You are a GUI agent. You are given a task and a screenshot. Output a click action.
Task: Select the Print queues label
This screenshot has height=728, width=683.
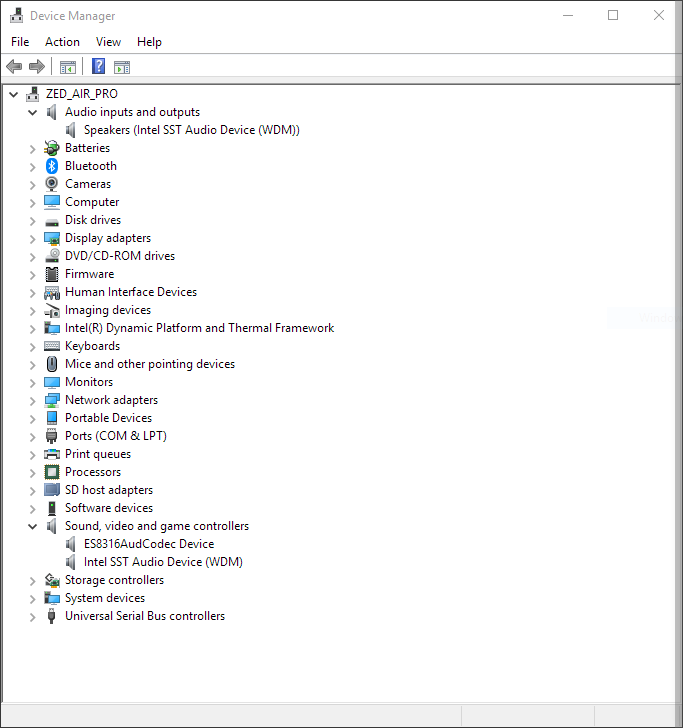click(x=98, y=454)
